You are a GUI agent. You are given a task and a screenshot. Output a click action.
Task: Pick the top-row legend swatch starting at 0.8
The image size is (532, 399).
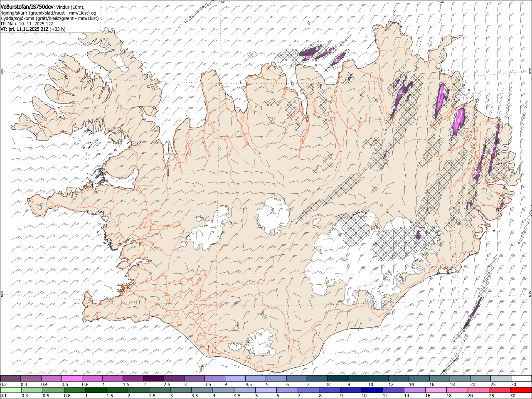(x=92, y=378)
